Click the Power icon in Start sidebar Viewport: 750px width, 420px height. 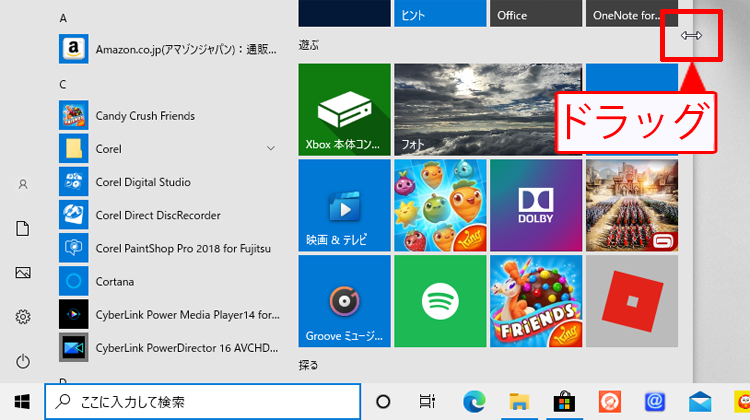22,361
